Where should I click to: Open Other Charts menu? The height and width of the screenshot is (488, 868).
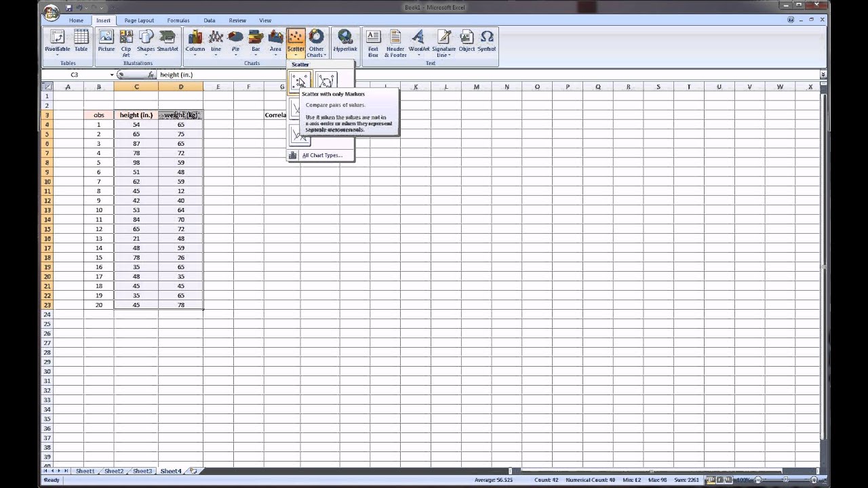point(317,43)
